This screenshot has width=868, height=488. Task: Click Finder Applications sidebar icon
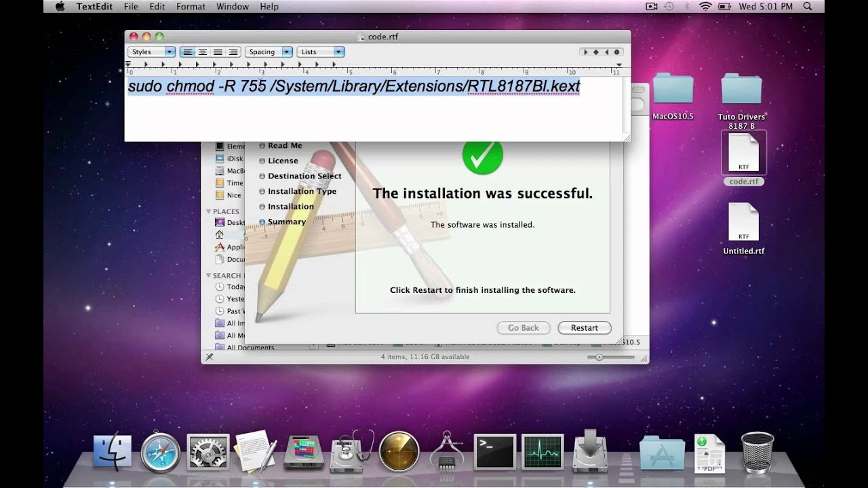[x=220, y=247]
